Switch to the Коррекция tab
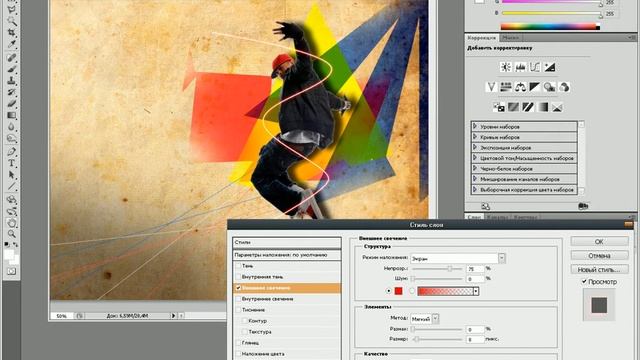This screenshot has height=360, width=640. 482,38
